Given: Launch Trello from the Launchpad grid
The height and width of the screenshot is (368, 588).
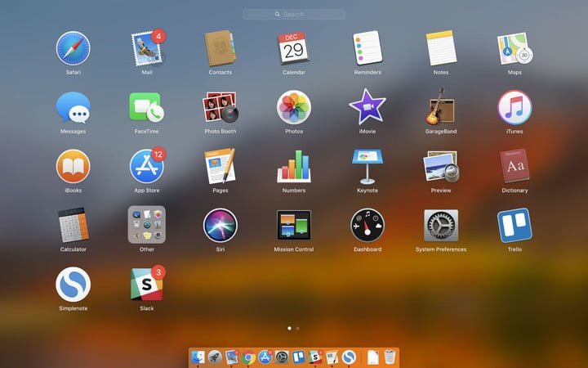Looking at the screenshot, I should (514, 226).
